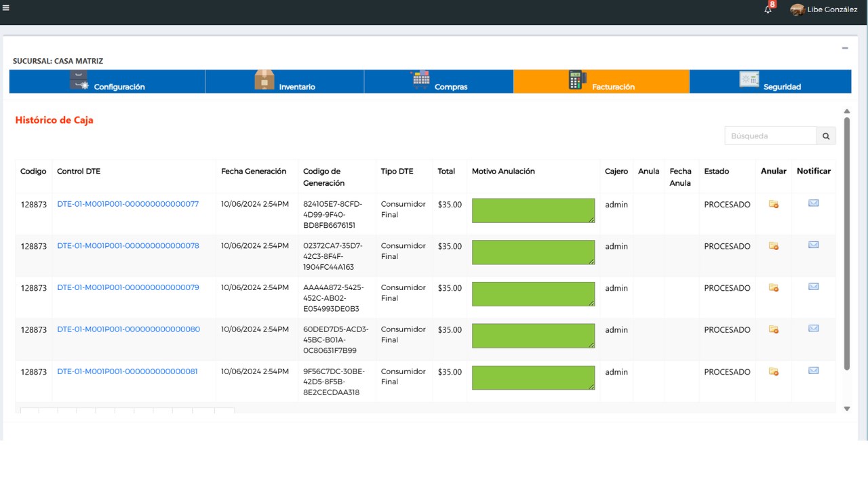Cancel invoice ending in 077 via Anular icon

pos(773,204)
